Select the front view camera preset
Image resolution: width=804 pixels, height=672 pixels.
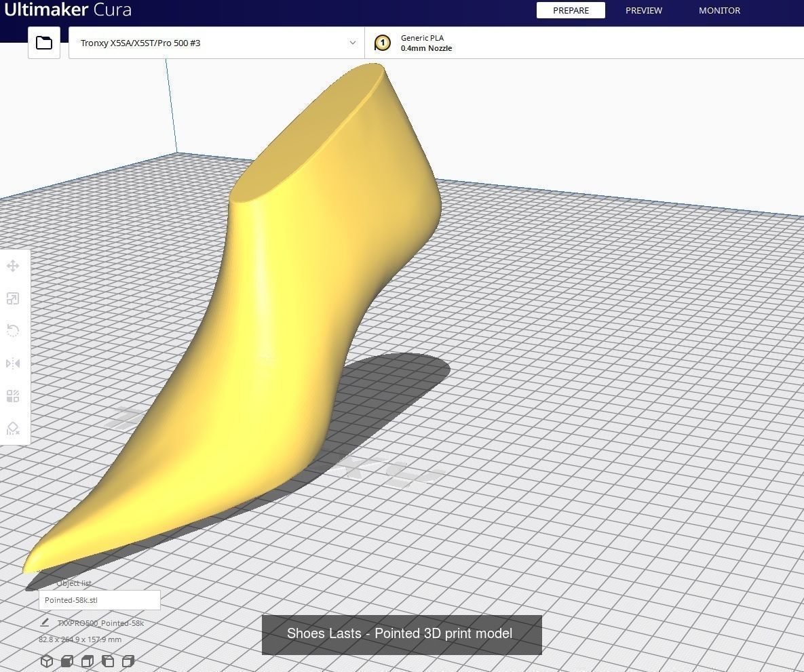click(66, 661)
